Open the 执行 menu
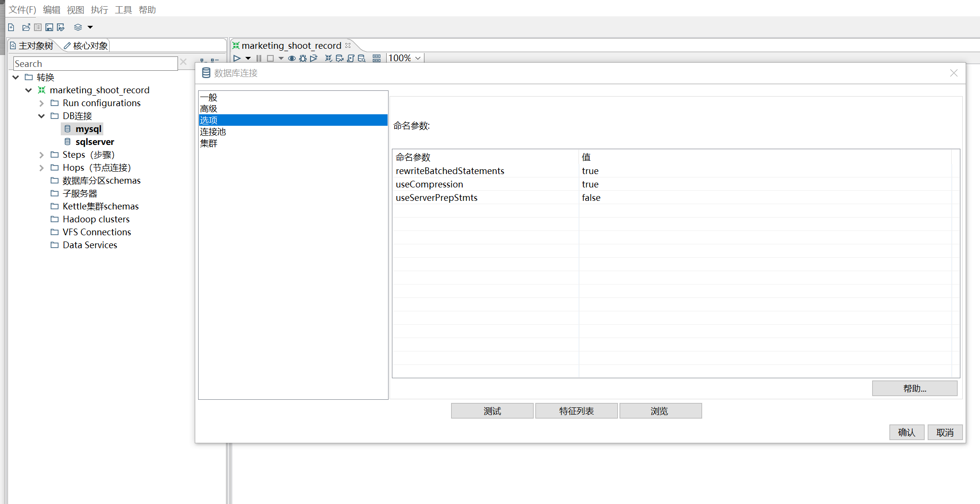 coord(99,10)
